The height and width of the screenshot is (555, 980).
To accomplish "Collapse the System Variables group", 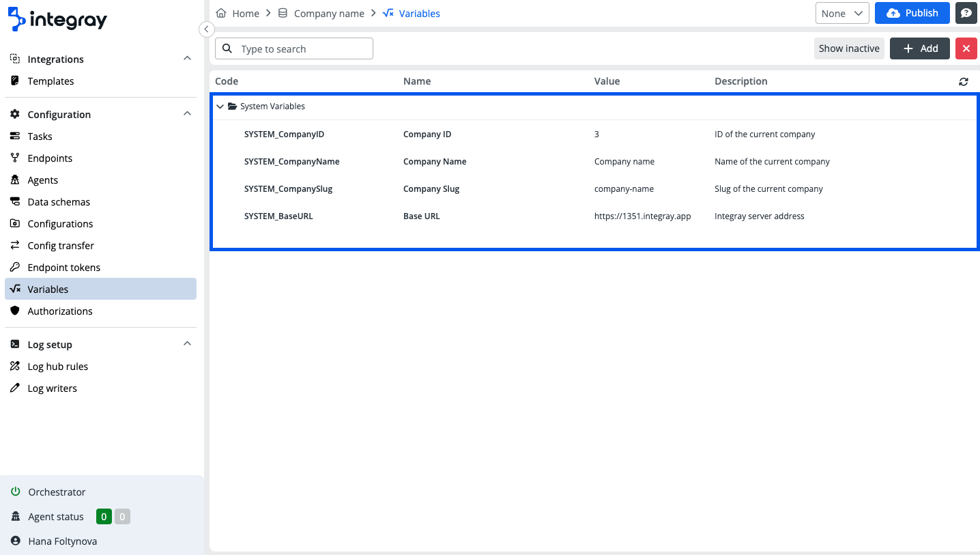I will tap(220, 106).
